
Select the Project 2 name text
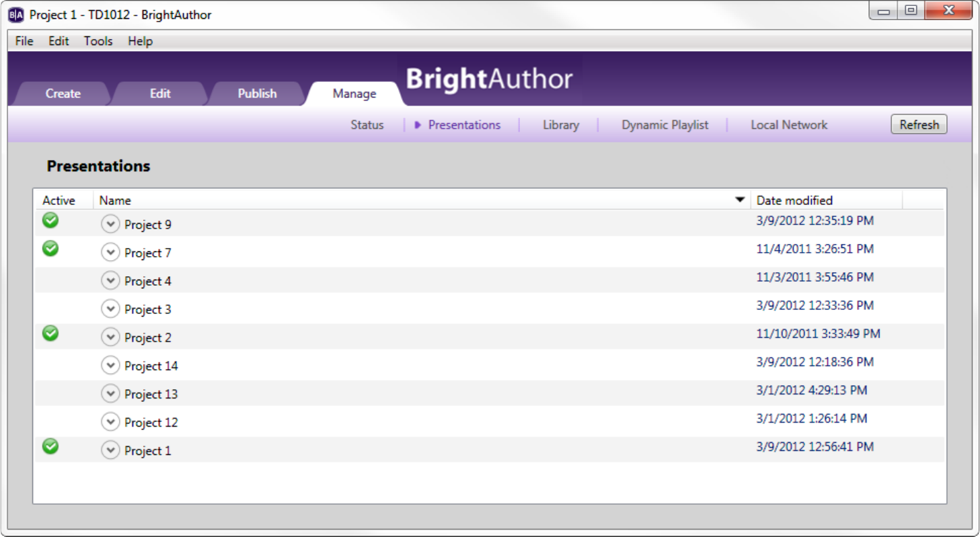[148, 337]
